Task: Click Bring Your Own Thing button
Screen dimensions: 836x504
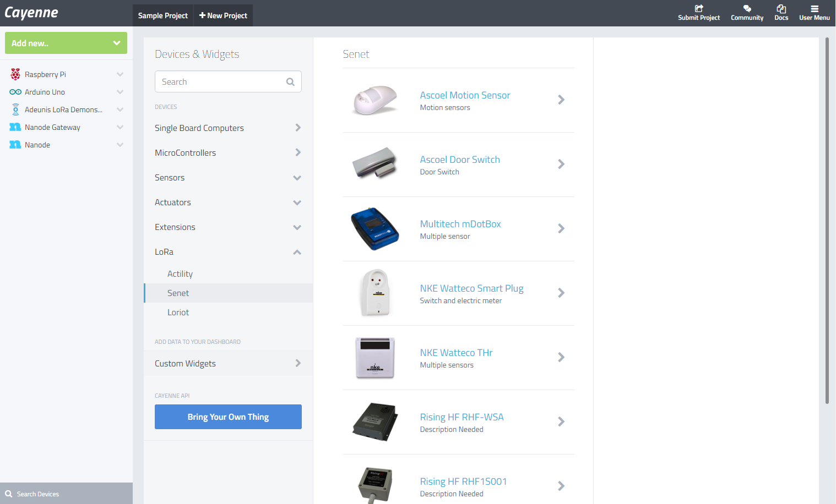Action: pyautogui.click(x=228, y=417)
